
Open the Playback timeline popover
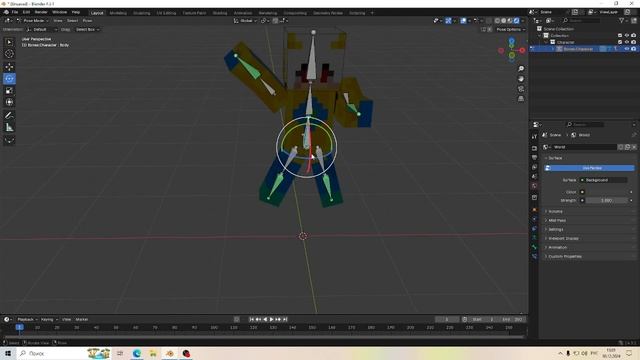pos(27,320)
